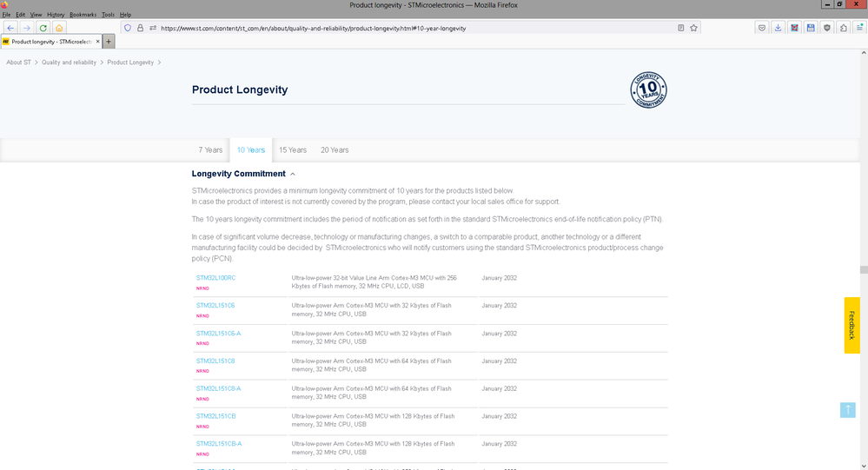
Task: Open the History menu
Action: pyautogui.click(x=56, y=15)
